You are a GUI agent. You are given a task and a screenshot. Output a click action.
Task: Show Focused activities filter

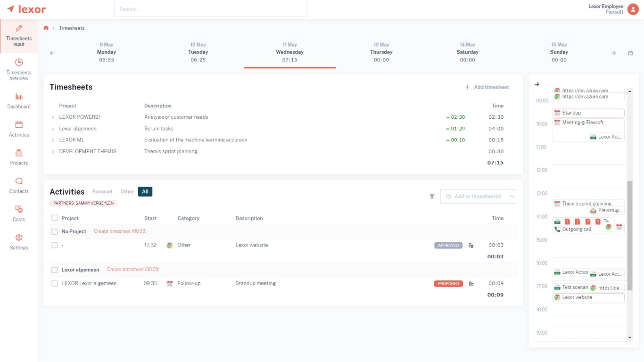pos(102,192)
